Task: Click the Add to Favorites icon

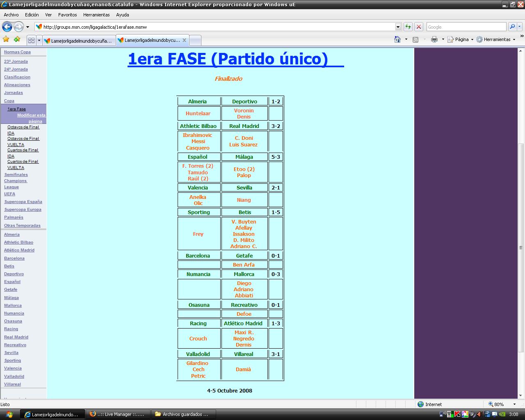Action: (x=17, y=39)
